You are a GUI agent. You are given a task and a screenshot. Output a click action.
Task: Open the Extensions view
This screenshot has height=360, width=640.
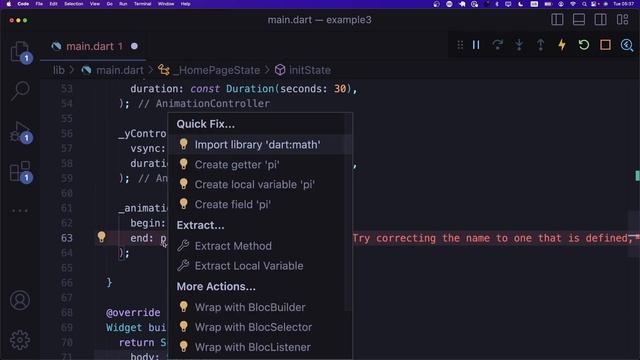point(20,171)
